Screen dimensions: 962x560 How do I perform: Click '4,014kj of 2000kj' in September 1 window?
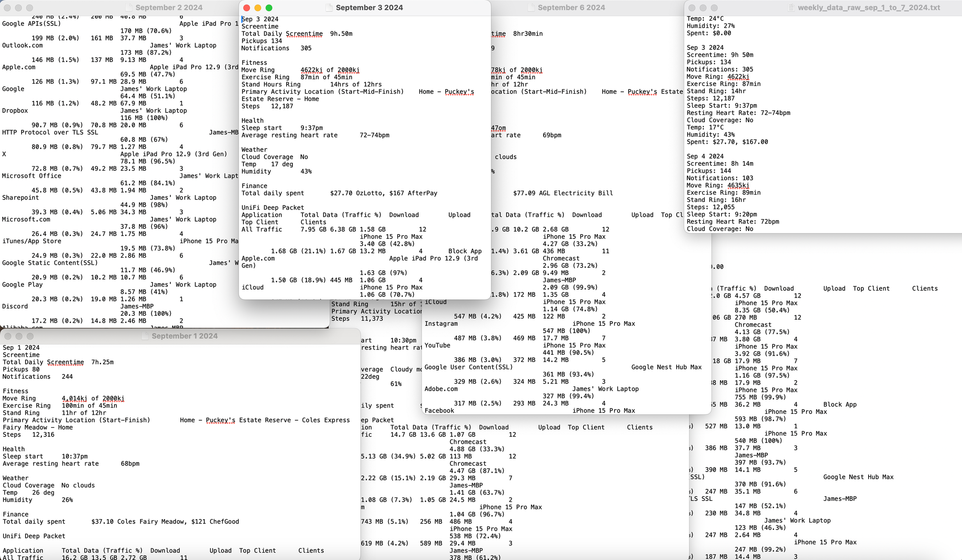pyautogui.click(x=93, y=398)
